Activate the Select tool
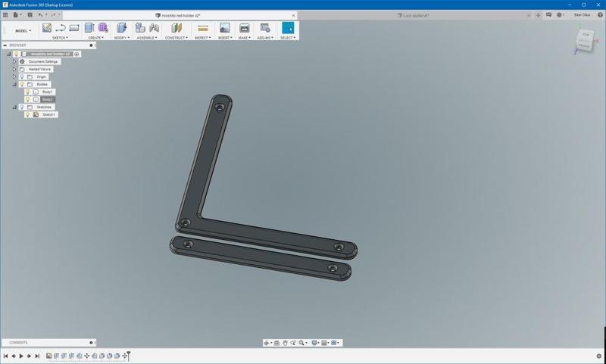606x364 pixels. (288, 28)
